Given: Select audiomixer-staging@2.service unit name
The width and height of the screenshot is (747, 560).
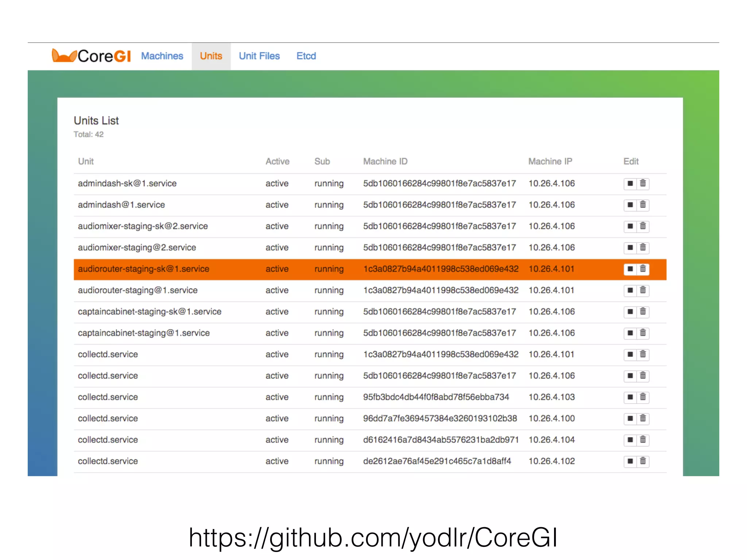Looking at the screenshot, I should pos(137,248).
